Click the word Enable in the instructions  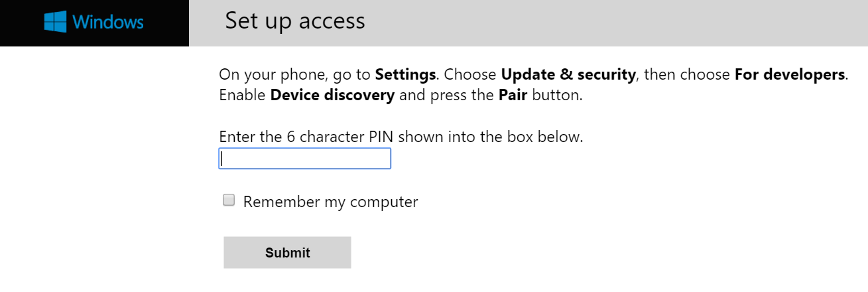pyautogui.click(x=242, y=95)
